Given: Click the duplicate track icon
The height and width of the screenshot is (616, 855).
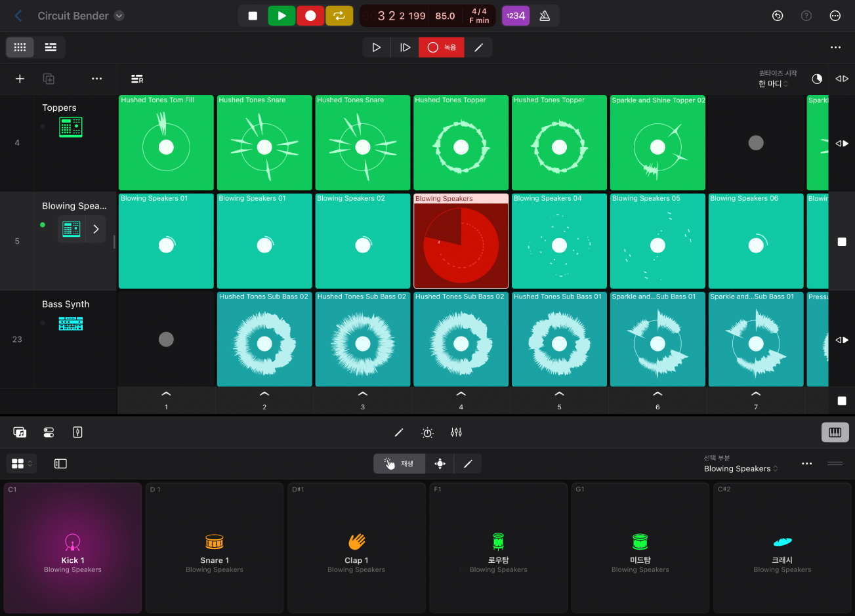Looking at the screenshot, I should point(49,79).
